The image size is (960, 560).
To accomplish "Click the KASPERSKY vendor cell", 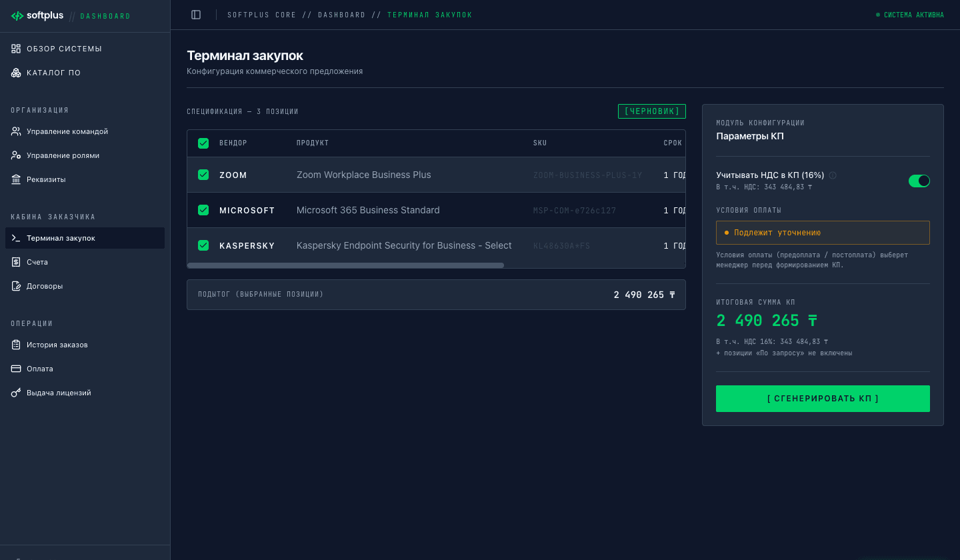I will (x=247, y=246).
